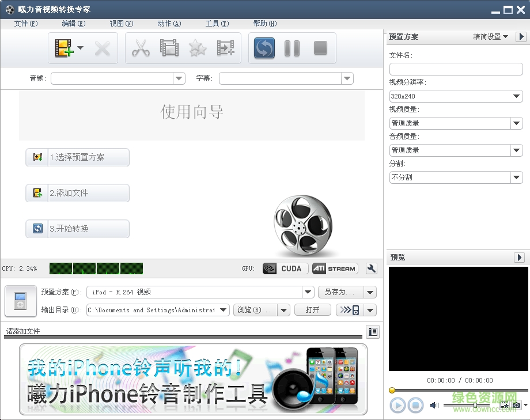Start conversion with the blue arrows icon

(264, 48)
